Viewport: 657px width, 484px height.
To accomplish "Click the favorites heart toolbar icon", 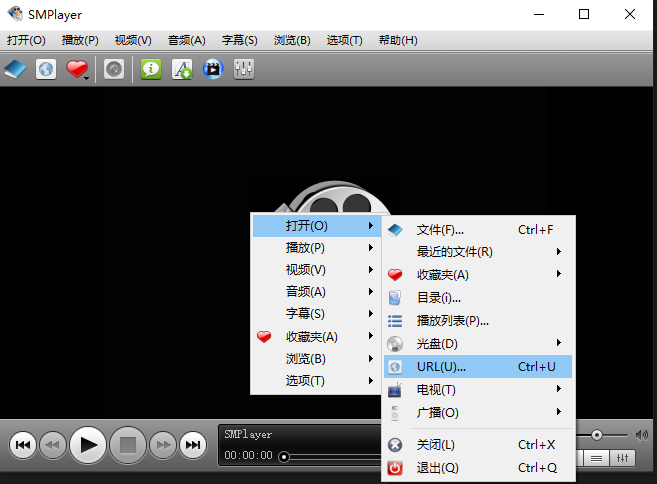I will [76, 69].
